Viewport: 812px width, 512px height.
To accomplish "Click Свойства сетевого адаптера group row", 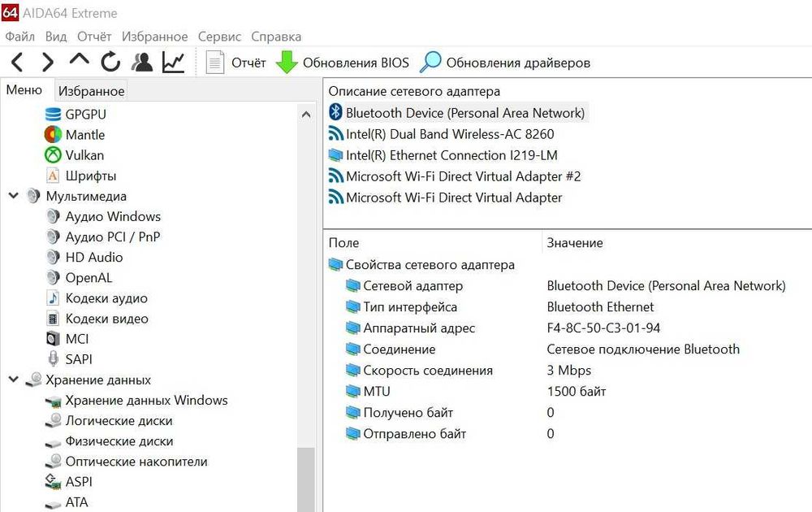I will coord(430,265).
